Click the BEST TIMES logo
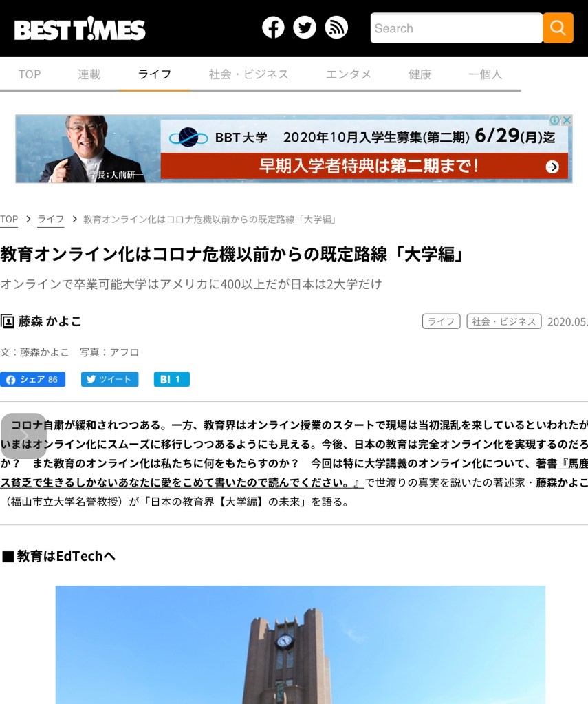The image size is (588, 704). (80, 29)
